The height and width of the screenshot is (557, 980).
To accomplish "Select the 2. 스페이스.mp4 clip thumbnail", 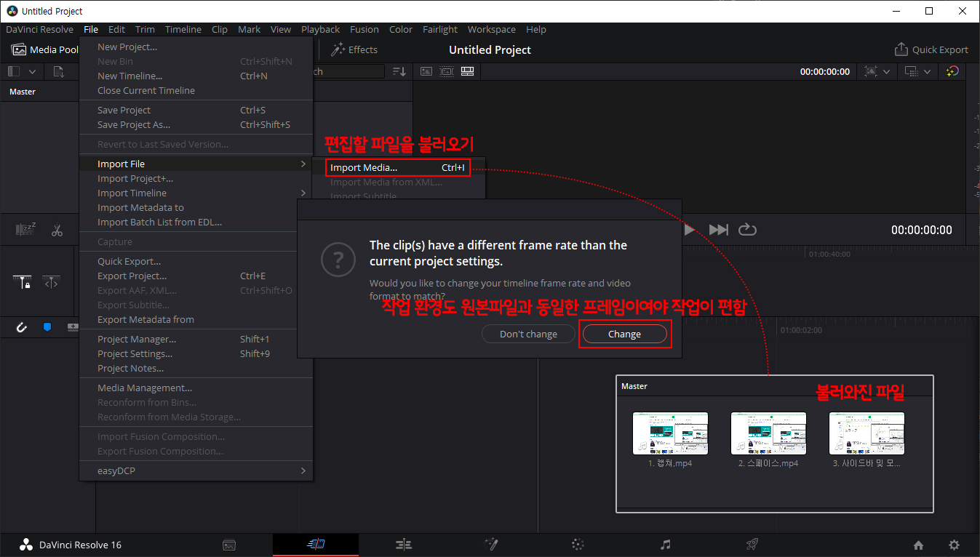I will [x=768, y=433].
